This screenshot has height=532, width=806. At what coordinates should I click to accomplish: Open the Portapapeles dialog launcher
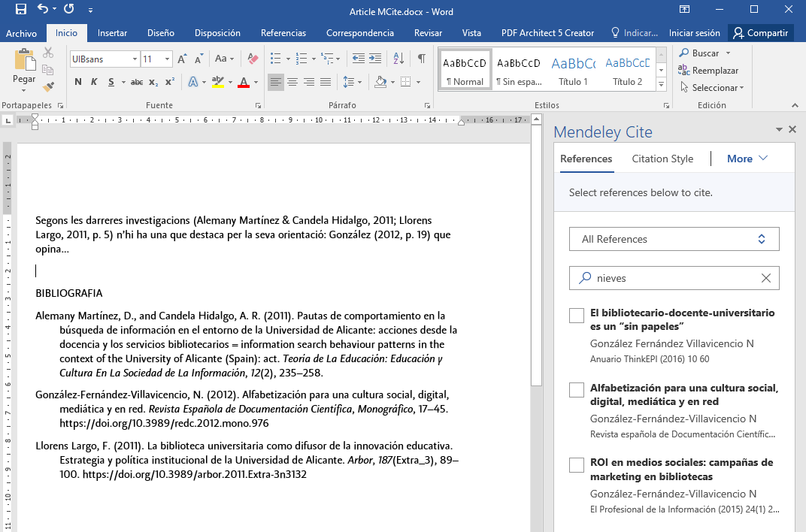(x=61, y=105)
